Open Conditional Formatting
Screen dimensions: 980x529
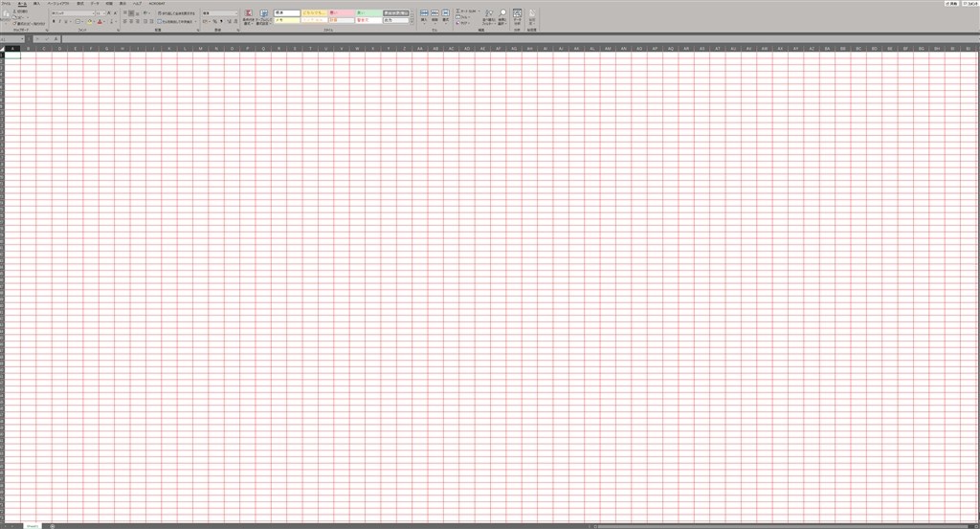(248, 17)
